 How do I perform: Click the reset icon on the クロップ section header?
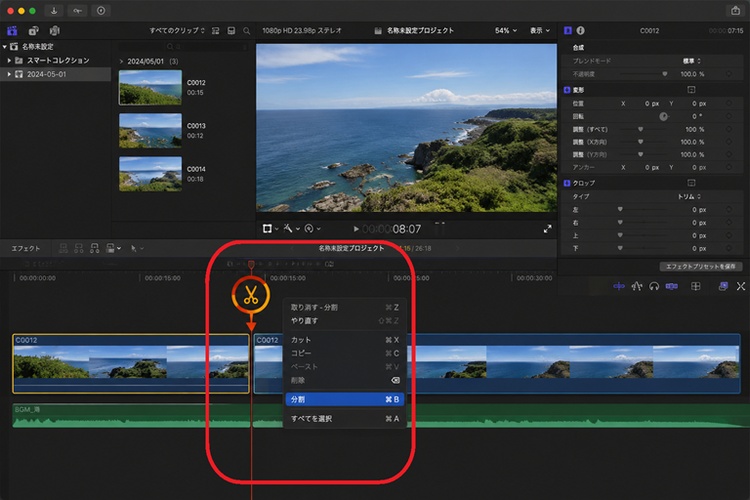point(691,183)
